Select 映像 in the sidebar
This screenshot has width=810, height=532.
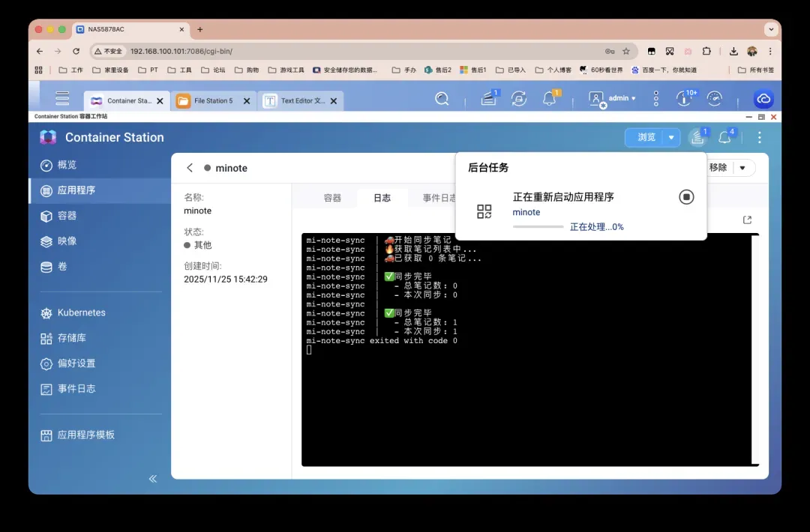(x=67, y=241)
